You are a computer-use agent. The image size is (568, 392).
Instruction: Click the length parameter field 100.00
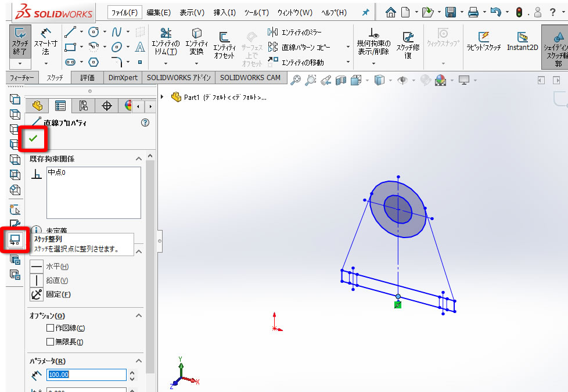(x=87, y=375)
